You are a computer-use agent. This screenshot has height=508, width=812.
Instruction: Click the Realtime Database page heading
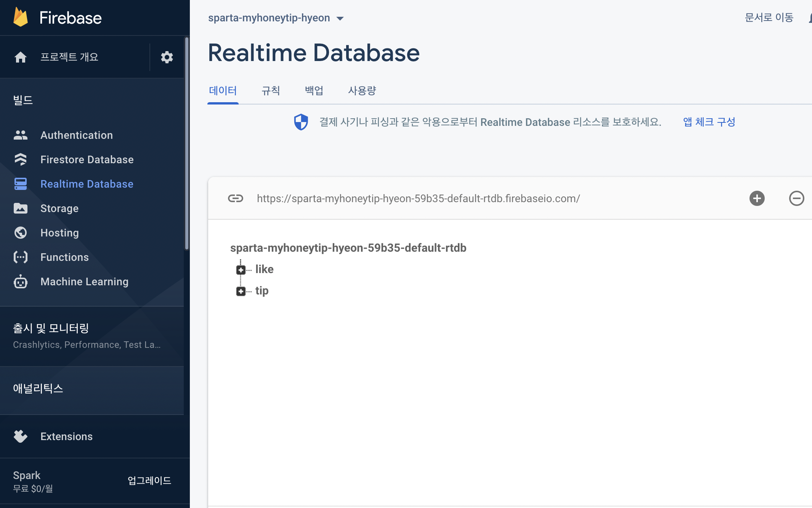[x=313, y=53]
